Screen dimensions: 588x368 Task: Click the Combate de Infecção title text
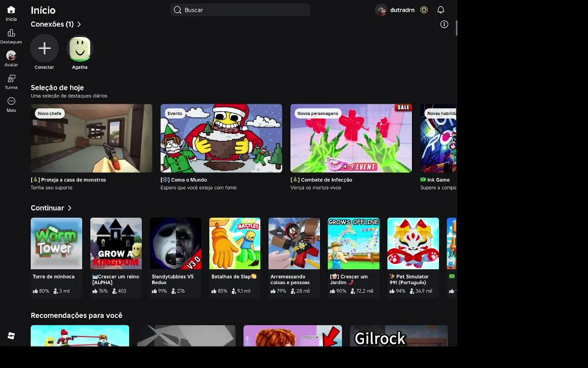click(x=322, y=180)
